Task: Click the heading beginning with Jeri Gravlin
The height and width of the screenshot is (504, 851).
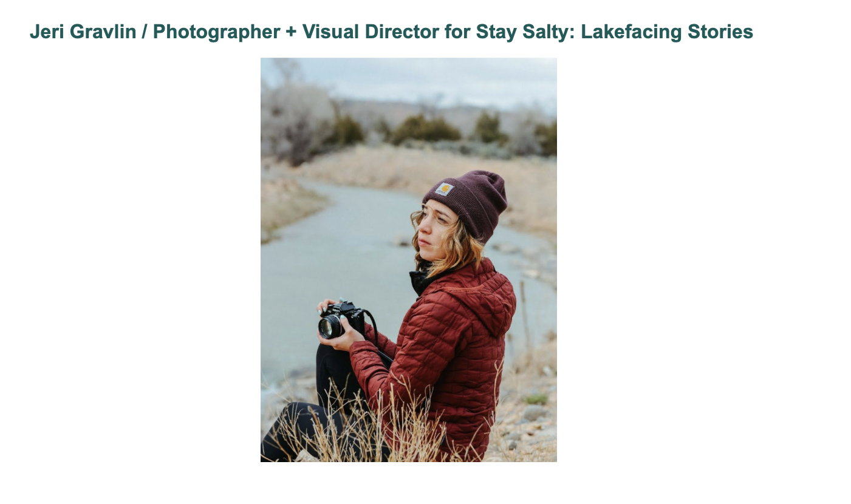Action: point(391,32)
